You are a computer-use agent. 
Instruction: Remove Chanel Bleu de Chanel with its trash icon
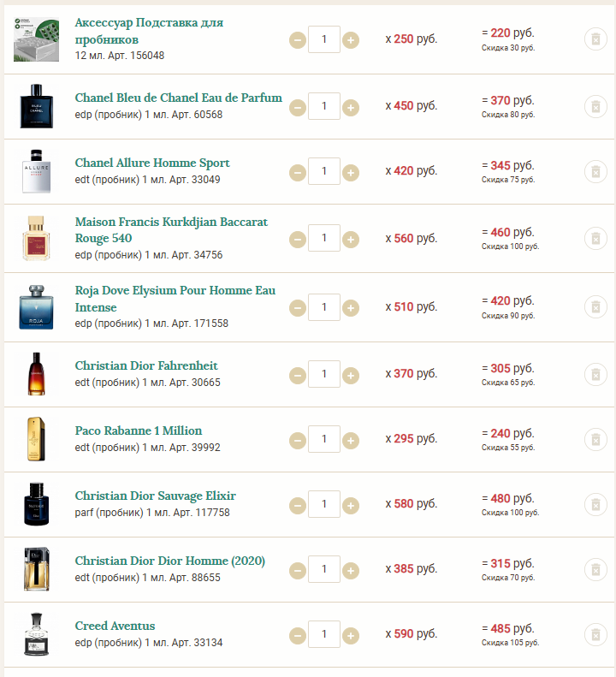[x=595, y=106]
